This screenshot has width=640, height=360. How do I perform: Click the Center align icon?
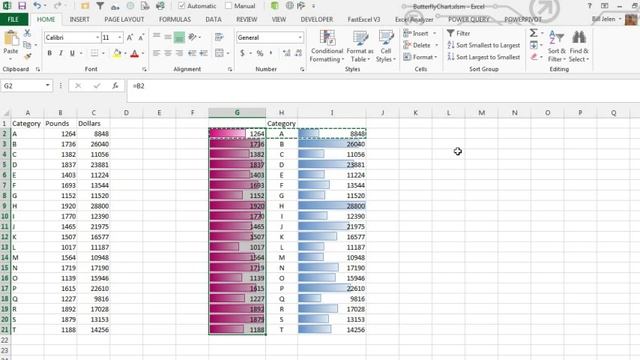(168, 53)
